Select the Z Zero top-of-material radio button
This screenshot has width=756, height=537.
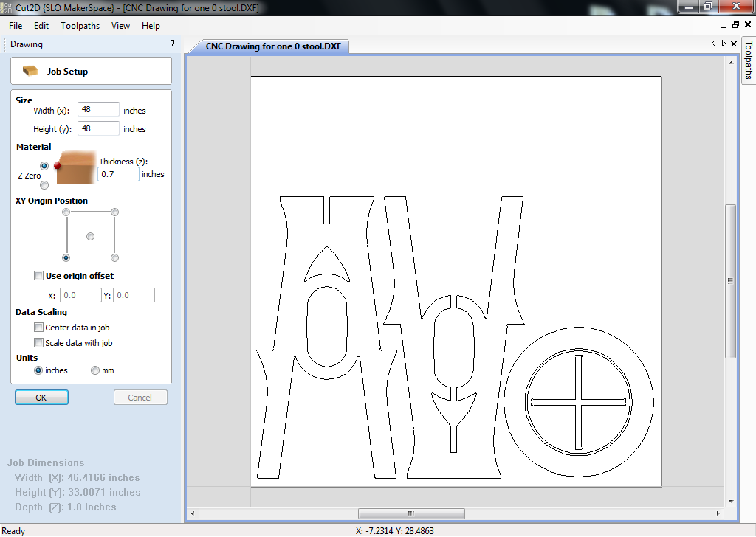(x=44, y=166)
